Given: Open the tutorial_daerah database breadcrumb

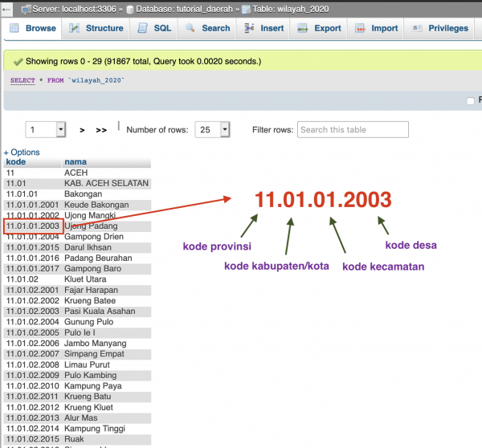Looking at the screenshot, I should click(x=184, y=9).
